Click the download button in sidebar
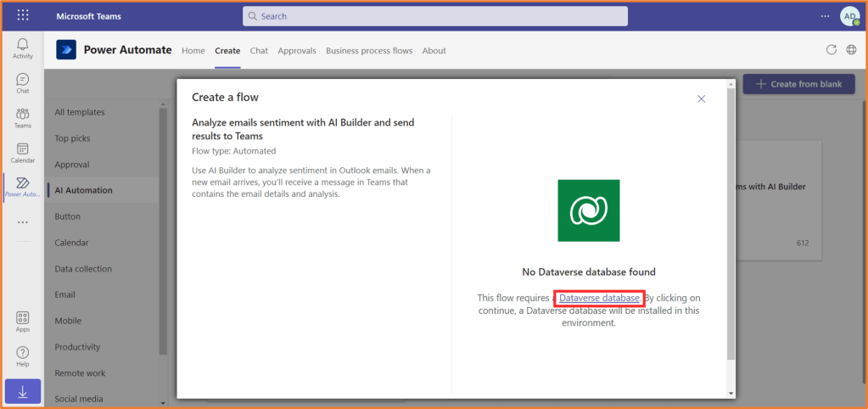This screenshot has width=868, height=409. click(22, 391)
